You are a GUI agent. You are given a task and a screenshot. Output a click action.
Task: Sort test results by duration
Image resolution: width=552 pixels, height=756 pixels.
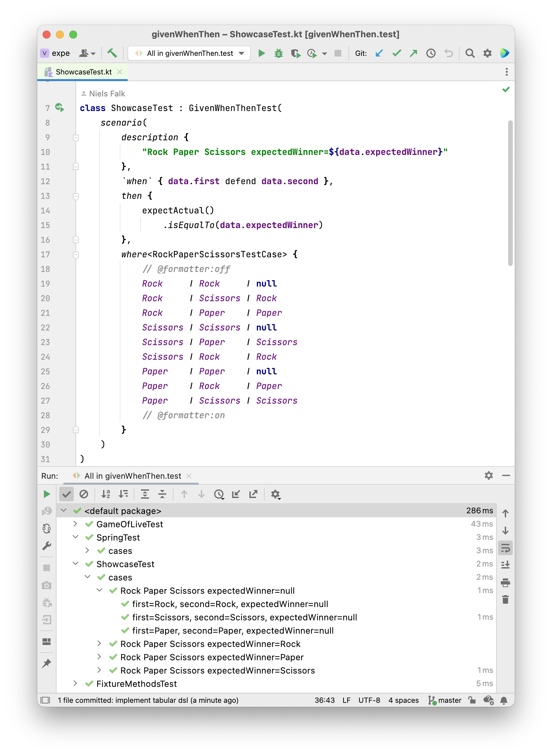(123, 494)
